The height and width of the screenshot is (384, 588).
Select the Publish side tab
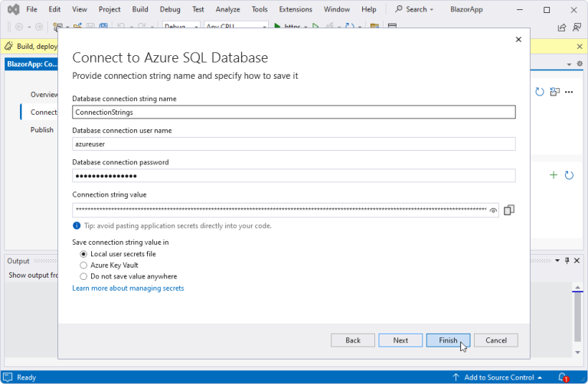[42, 129]
